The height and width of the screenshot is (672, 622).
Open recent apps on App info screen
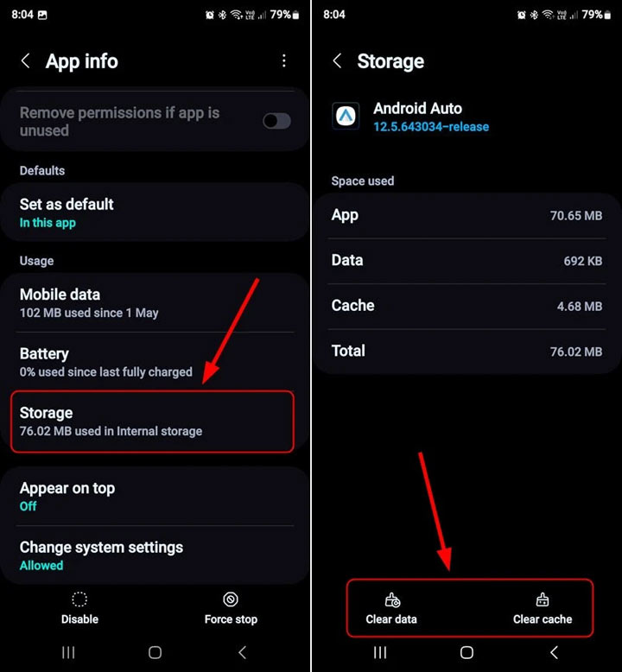[x=68, y=652]
